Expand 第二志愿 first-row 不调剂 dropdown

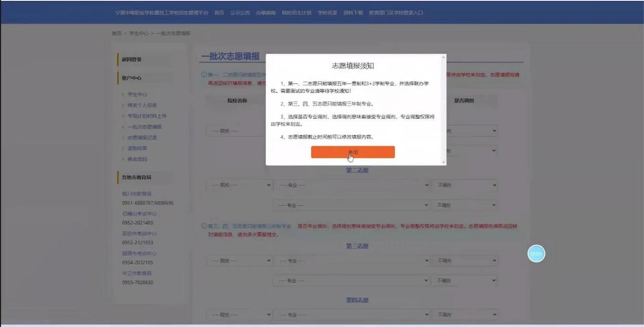pyautogui.click(x=465, y=185)
